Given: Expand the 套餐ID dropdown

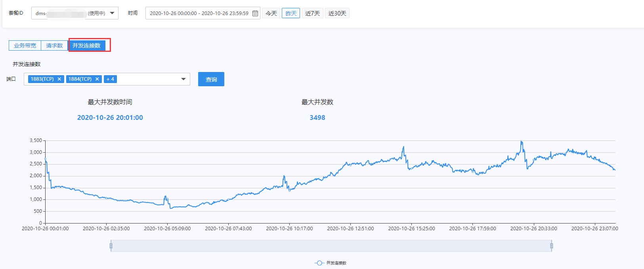Looking at the screenshot, I should click(112, 13).
